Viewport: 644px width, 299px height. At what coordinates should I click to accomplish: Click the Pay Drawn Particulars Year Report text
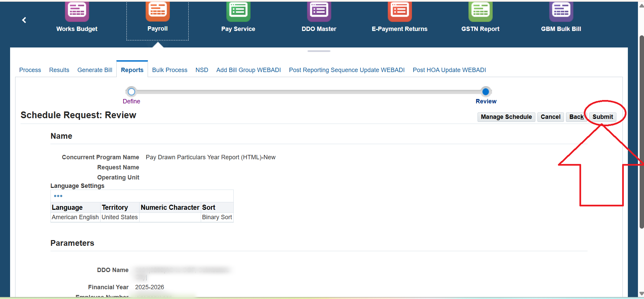pyautogui.click(x=211, y=157)
